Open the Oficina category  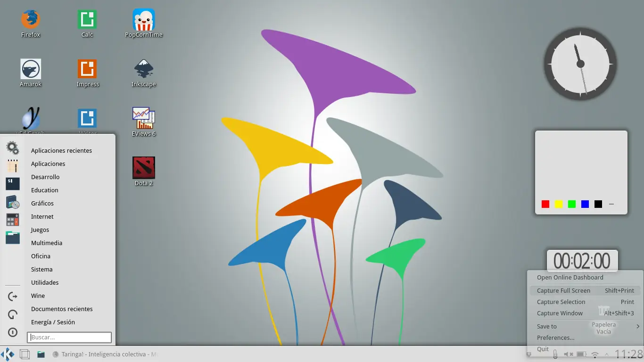pos(41,256)
